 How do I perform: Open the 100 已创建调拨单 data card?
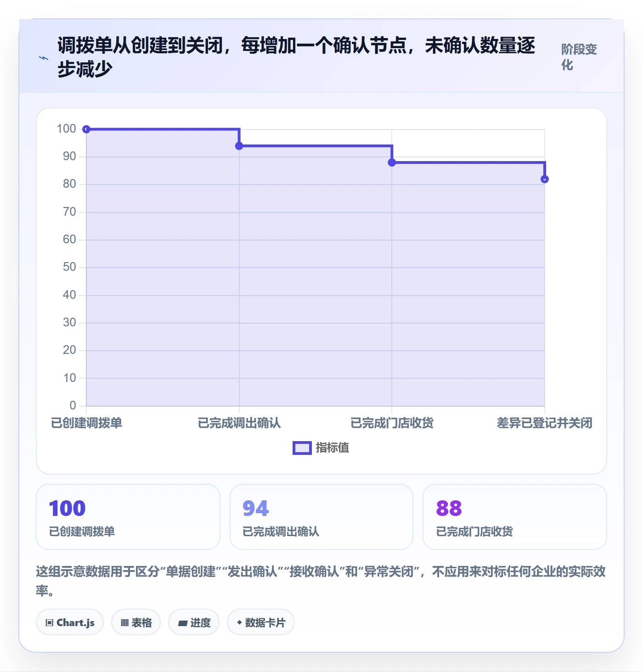coord(128,517)
